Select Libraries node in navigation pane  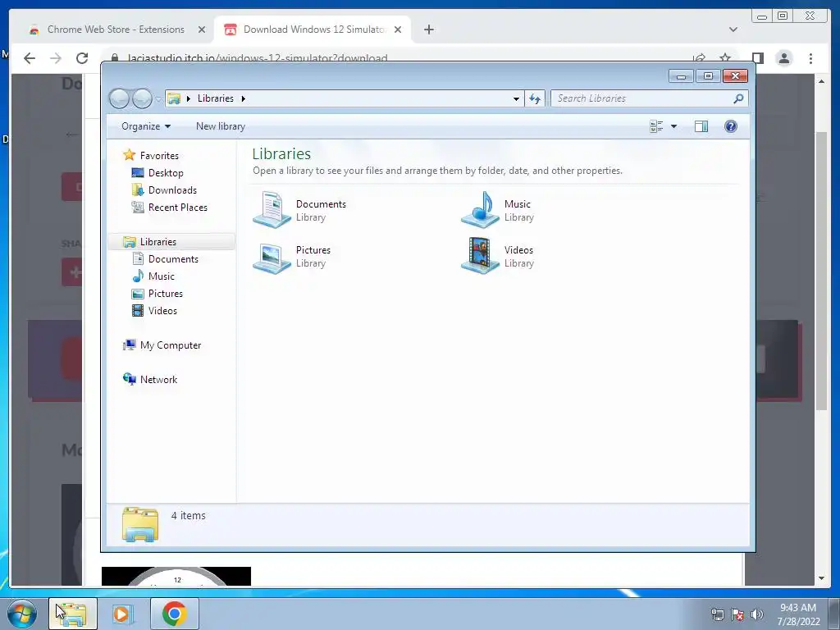158,242
